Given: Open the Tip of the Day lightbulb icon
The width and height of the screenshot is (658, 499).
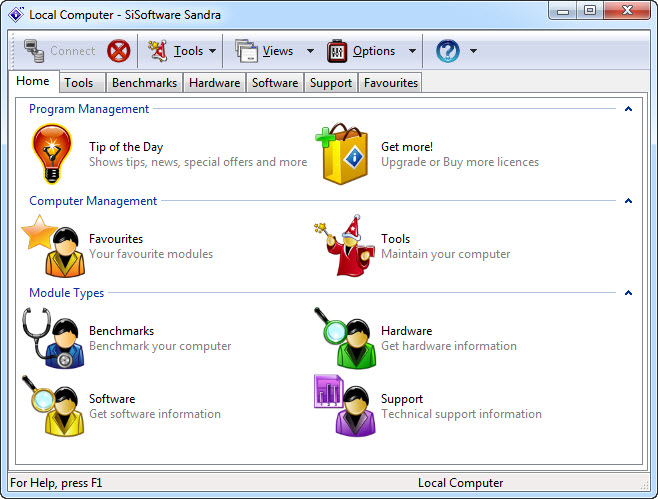Looking at the screenshot, I should [x=52, y=154].
